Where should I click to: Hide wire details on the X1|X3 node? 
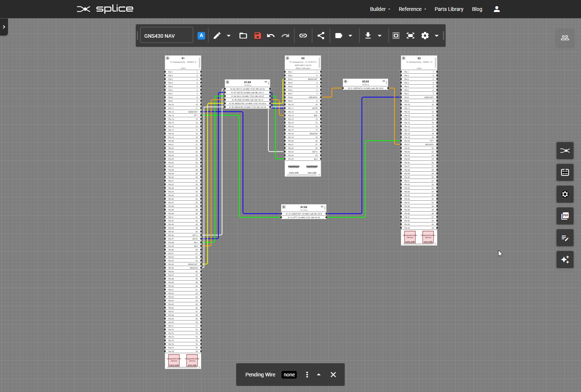(x=266, y=82)
